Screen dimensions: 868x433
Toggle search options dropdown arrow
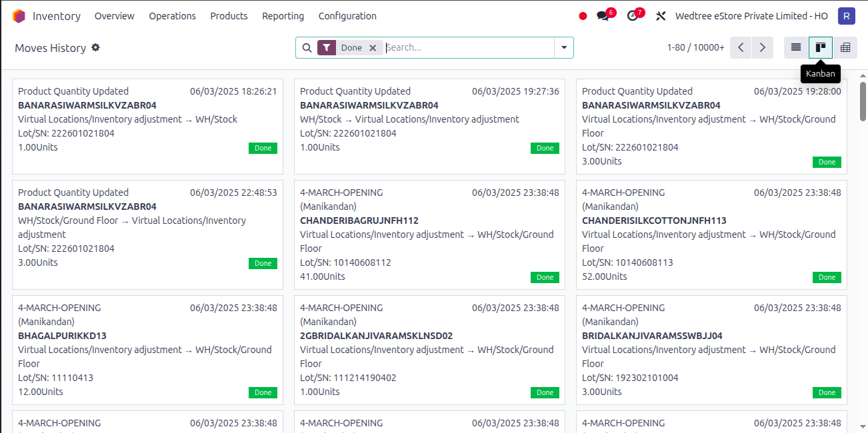pos(564,48)
